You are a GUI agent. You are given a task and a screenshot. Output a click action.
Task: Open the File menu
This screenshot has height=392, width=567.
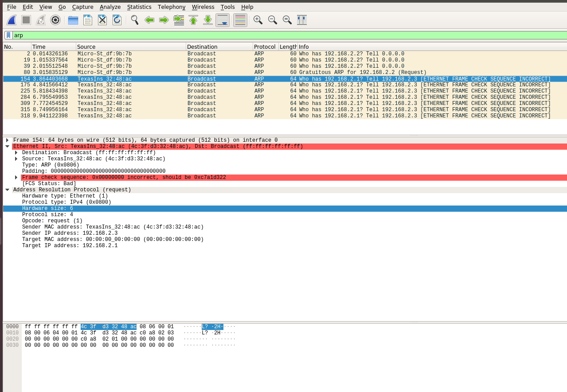[12, 7]
